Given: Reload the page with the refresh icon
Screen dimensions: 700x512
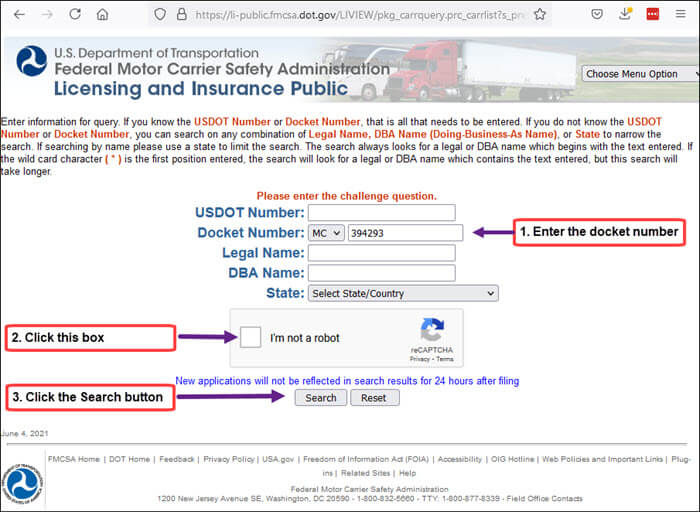Looking at the screenshot, I should tap(75, 14).
